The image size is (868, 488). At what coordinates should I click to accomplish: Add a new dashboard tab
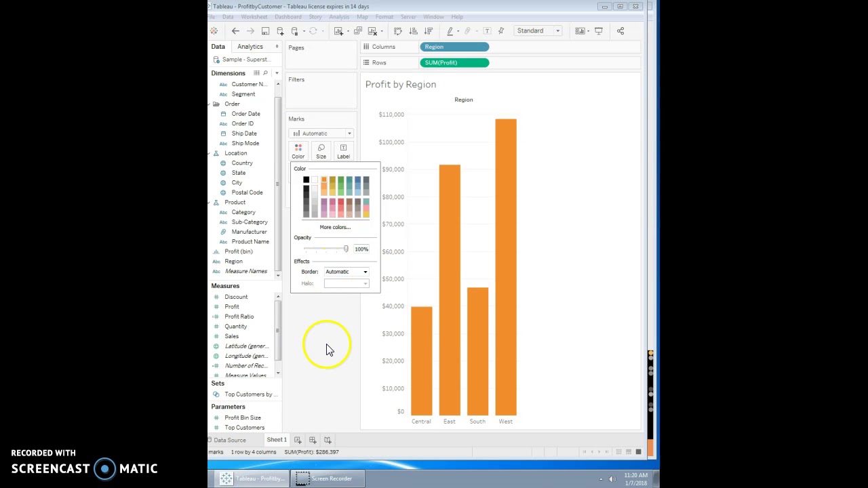coord(313,440)
